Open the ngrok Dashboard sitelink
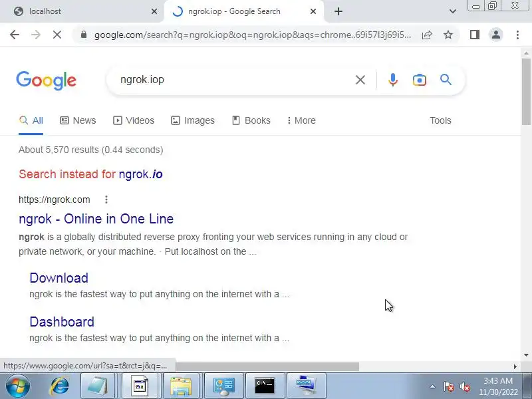Viewport: 532px width, 399px height. (62, 322)
